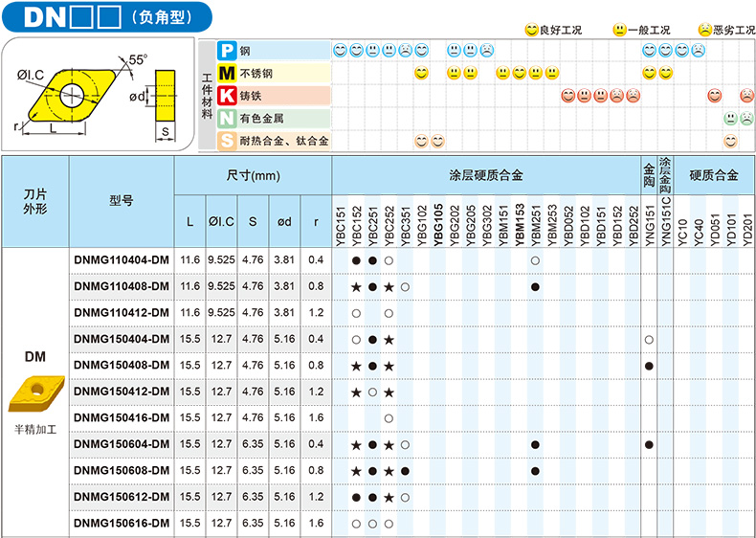Click the yellow M stainless steel icon
The height and width of the screenshot is (538, 756).
(x=227, y=73)
